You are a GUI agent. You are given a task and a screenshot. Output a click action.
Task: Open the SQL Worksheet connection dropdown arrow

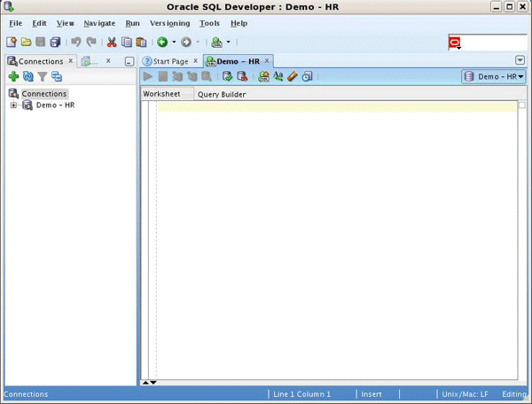click(x=229, y=42)
